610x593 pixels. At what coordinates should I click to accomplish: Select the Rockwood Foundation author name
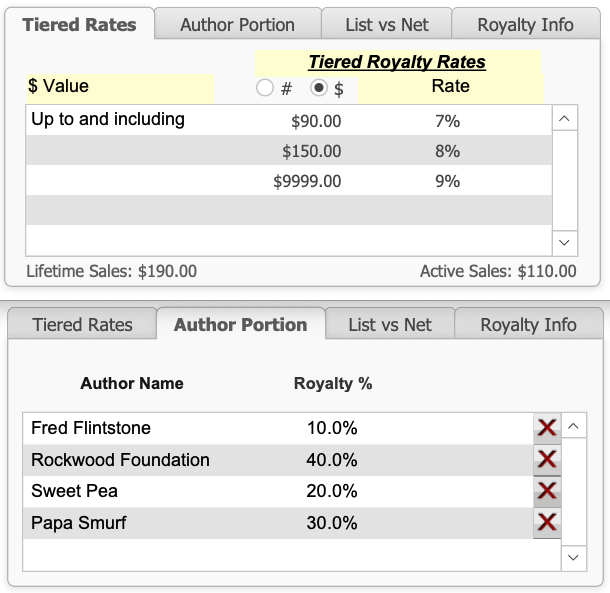(x=120, y=460)
